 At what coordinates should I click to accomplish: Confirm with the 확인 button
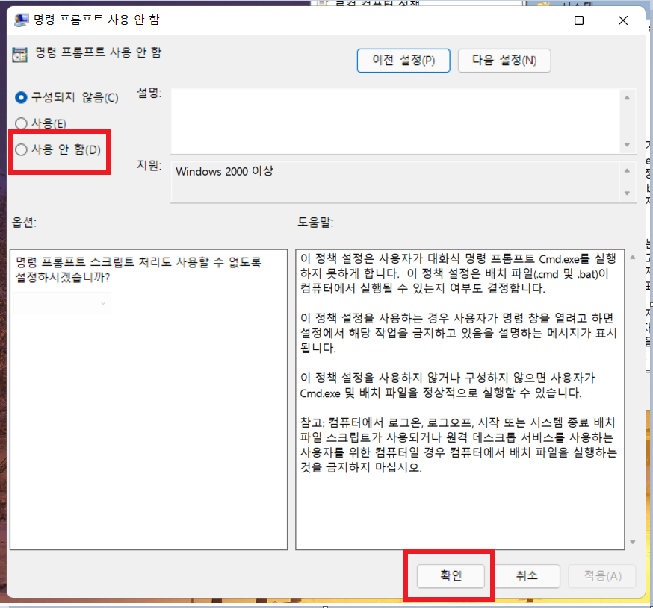[x=451, y=576]
